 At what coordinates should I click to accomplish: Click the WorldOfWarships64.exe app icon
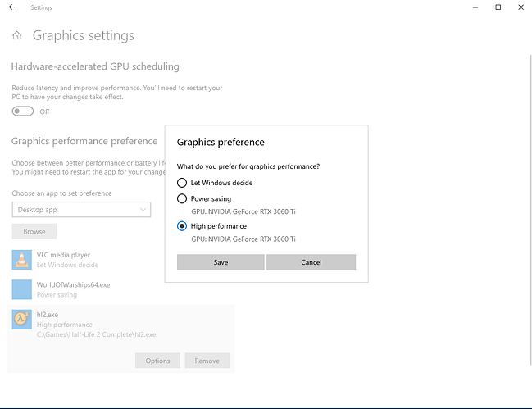pos(22,289)
